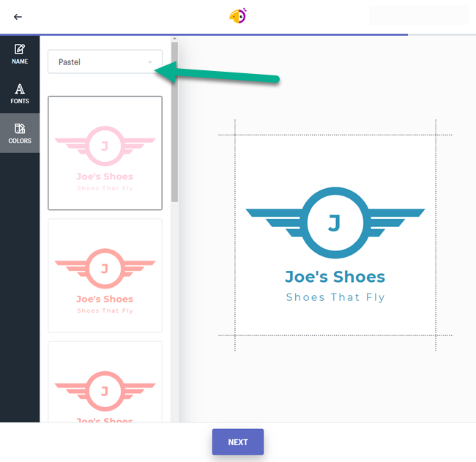Click the blue circled J emblem in preview
Viewport: 476px width, 462px height.
pyautogui.click(x=335, y=223)
